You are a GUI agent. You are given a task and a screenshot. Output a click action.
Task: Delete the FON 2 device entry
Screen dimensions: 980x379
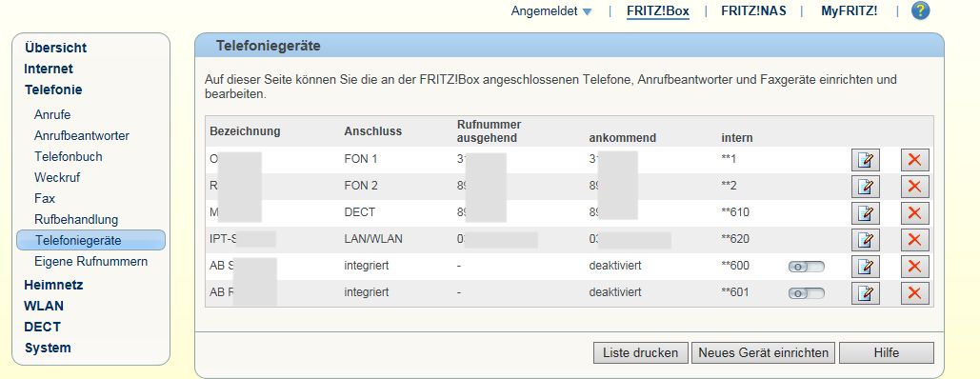click(914, 187)
